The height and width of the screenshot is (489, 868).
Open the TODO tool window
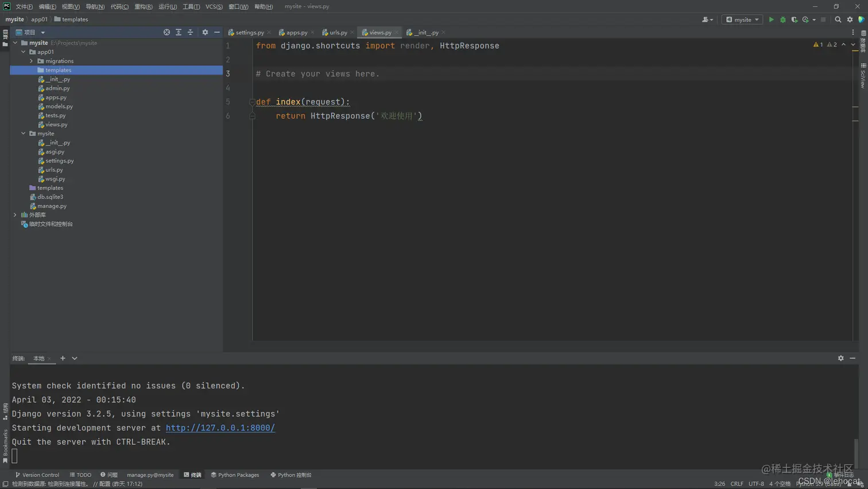[80, 475]
